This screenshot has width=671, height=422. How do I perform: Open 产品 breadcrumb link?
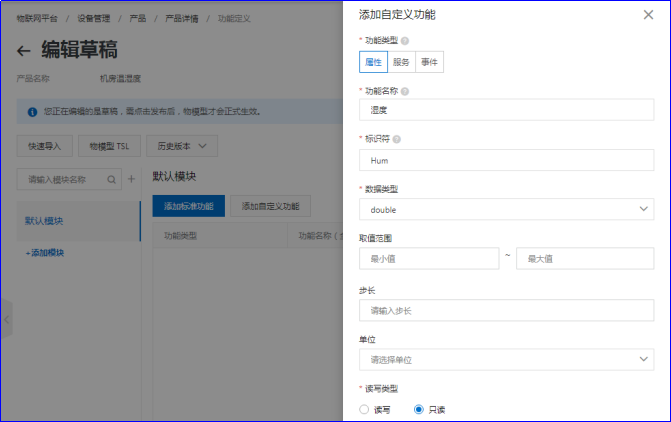[x=138, y=18]
